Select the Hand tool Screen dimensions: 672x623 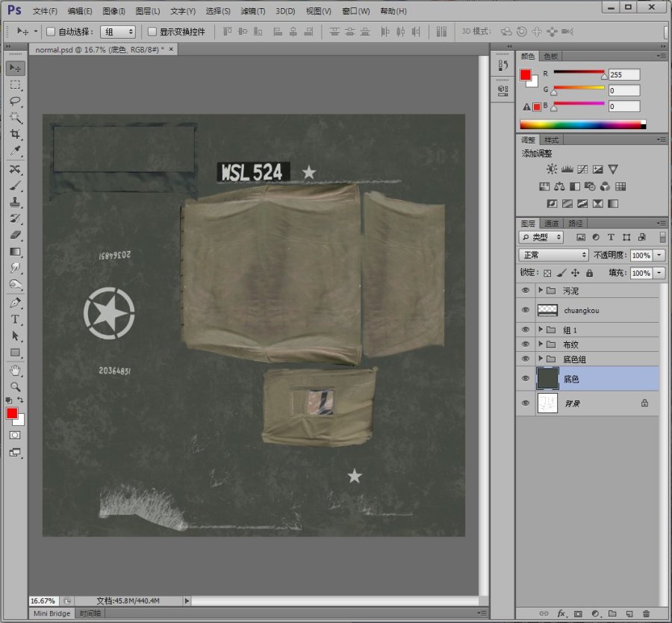point(15,371)
